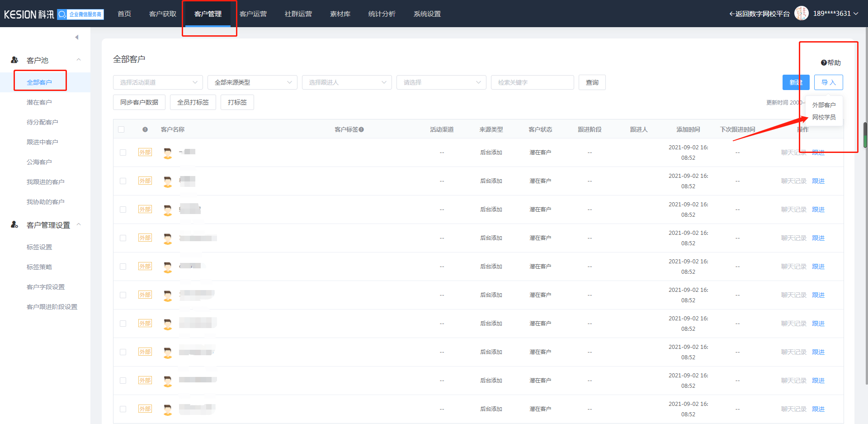
Task: Open the 选择跟进人 dropdown
Action: click(347, 82)
